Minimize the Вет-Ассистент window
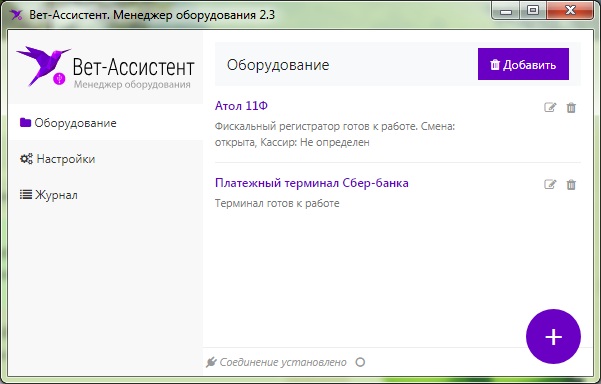601x384 pixels. click(506, 11)
